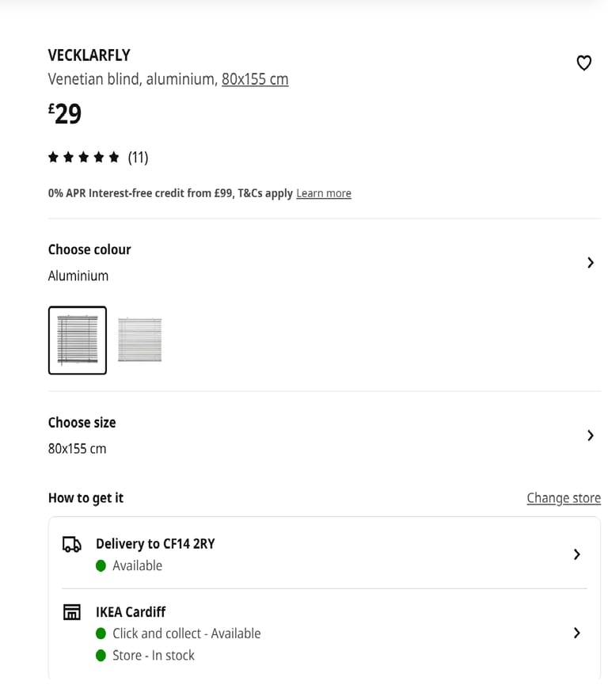
Task: Open delivery options chevron for CF14 2RY
Action: (x=577, y=554)
